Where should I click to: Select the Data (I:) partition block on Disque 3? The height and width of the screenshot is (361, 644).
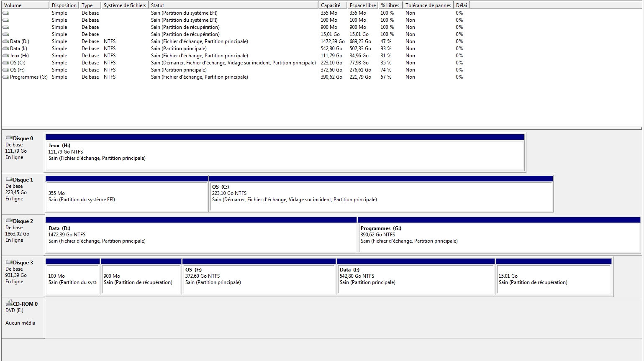pyautogui.click(x=416, y=277)
